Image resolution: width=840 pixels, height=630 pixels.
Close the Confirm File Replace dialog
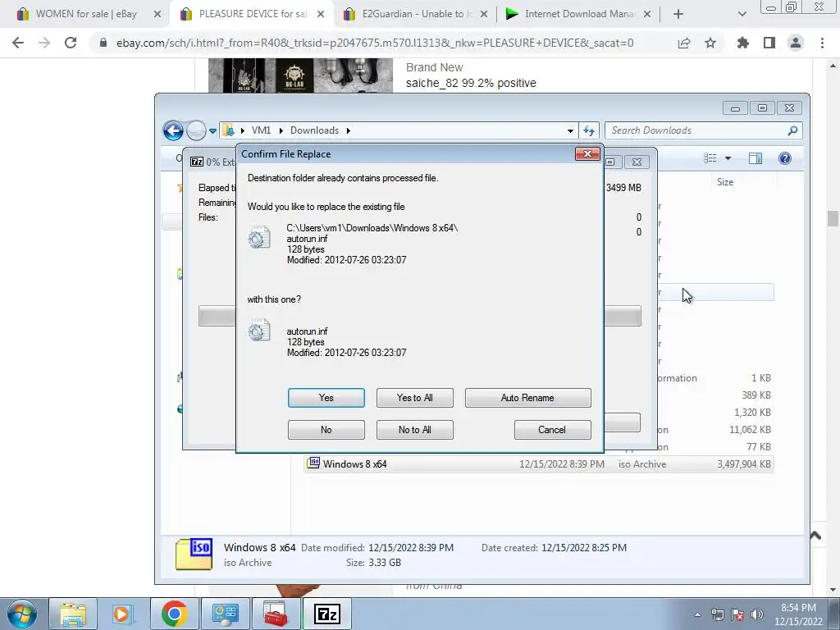point(587,153)
